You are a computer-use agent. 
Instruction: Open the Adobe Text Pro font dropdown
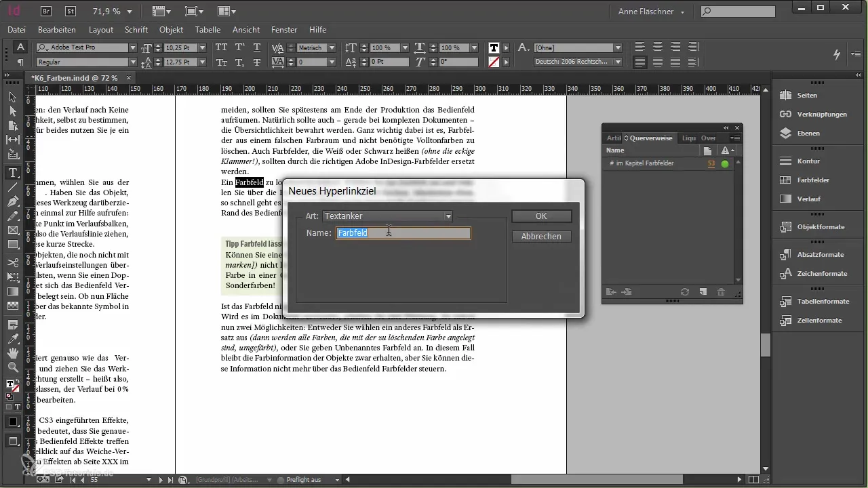coord(133,48)
